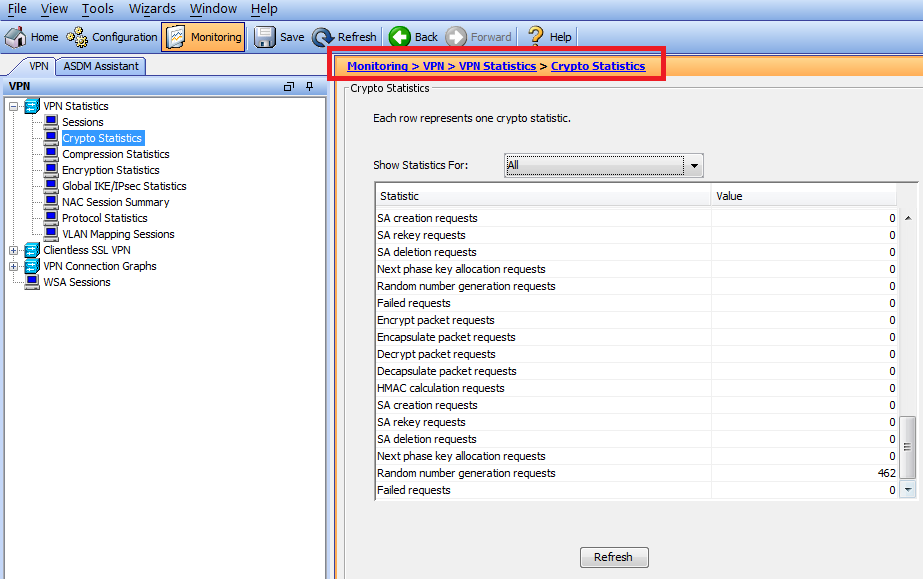Click the Value column header
923x579 pixels.
[x=804, y=196]
